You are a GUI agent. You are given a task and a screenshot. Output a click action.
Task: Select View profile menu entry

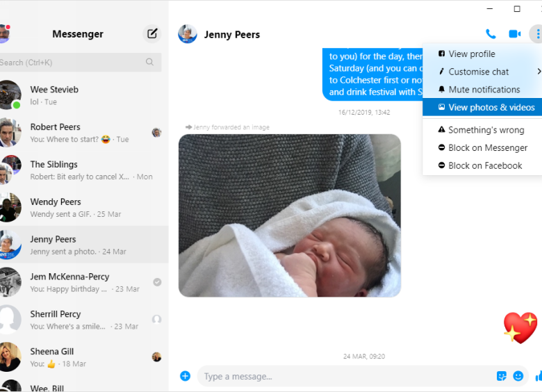(471, 54)
